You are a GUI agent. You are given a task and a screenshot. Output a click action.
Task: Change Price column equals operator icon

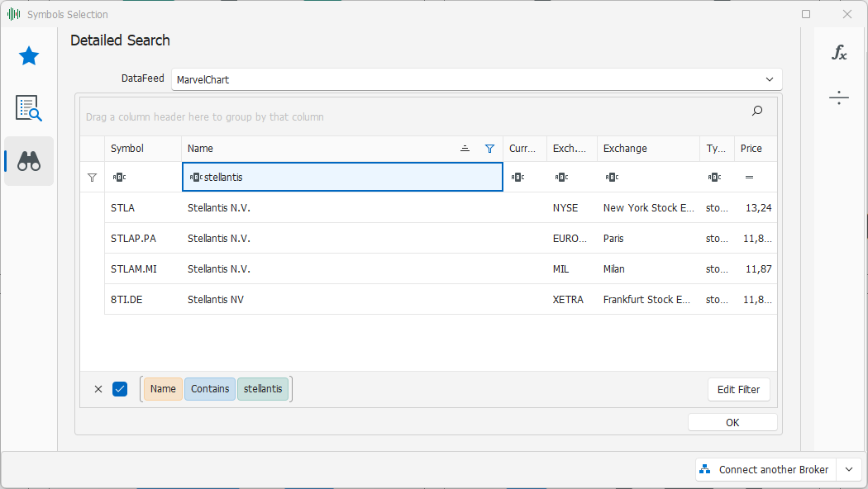coord(749,178)
